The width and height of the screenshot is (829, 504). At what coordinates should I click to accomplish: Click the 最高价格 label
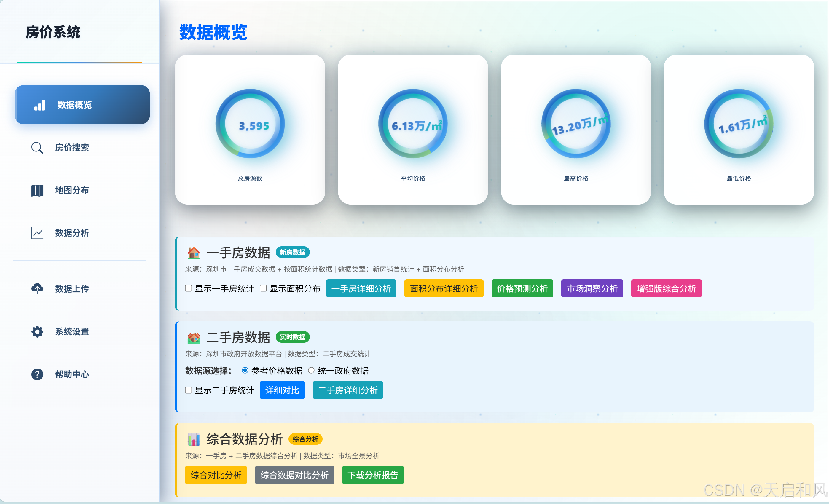point(576,178)
